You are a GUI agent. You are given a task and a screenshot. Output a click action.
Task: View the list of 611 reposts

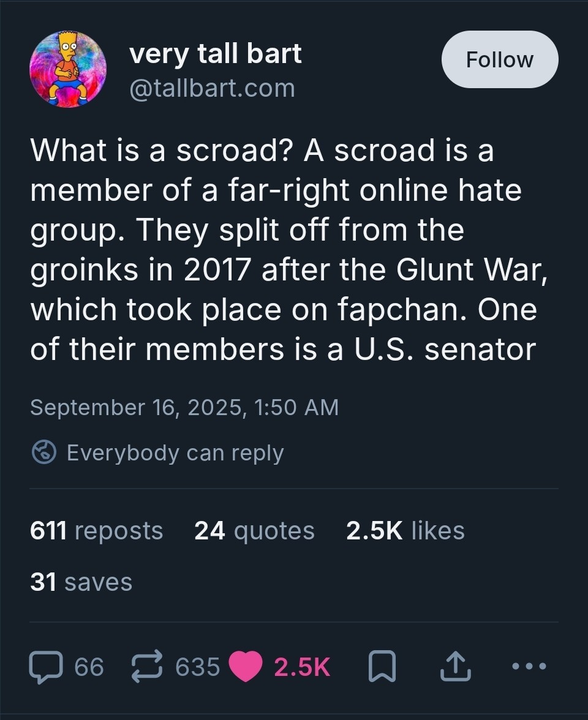pyautogui.click(x=97, y=530)
